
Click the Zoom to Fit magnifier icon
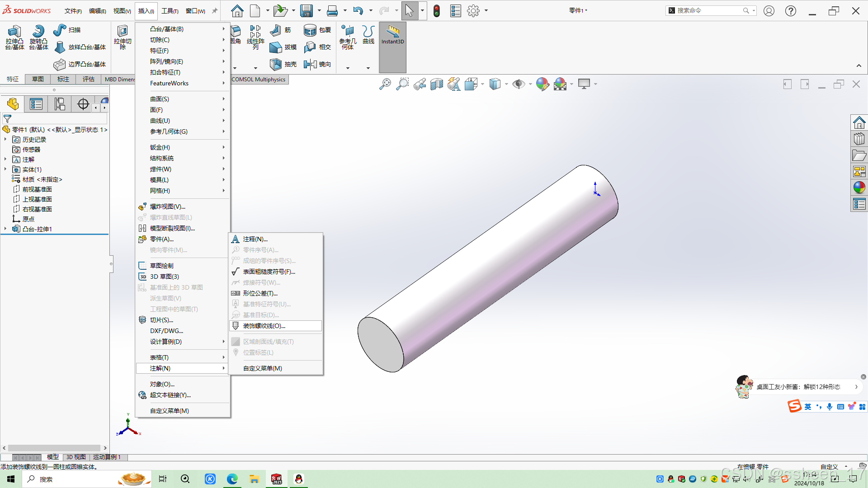click(x=385, y=84)
